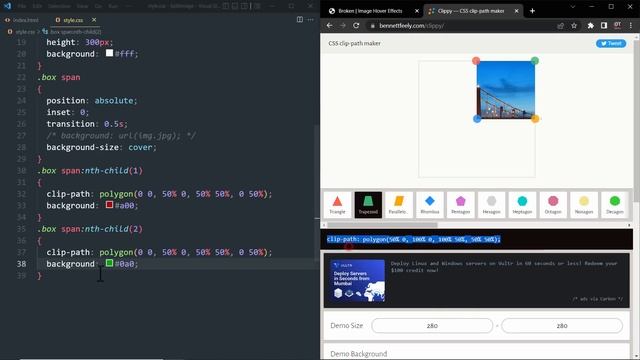This screenshot has width=640, height=360.
Task: Open the VS Code Edit menu
Action: click(37, 6)
